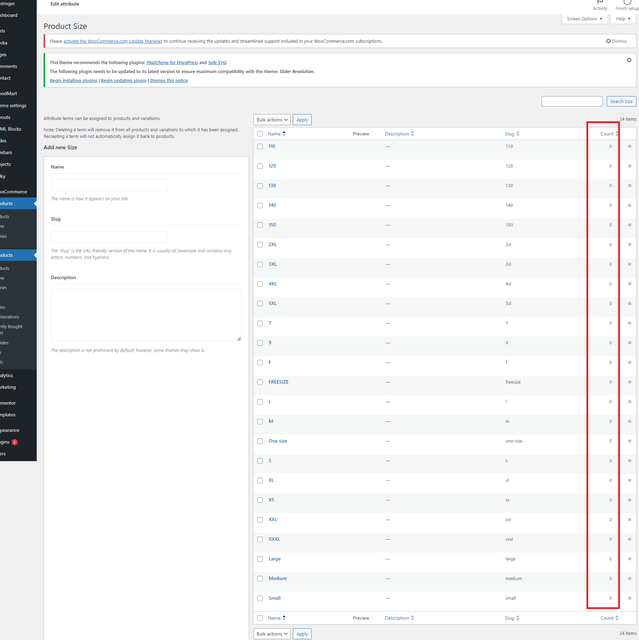This screenshot has width=639, height=640.
Task: Grab the drag handle for row Small
Action: (x=629, y=598)
